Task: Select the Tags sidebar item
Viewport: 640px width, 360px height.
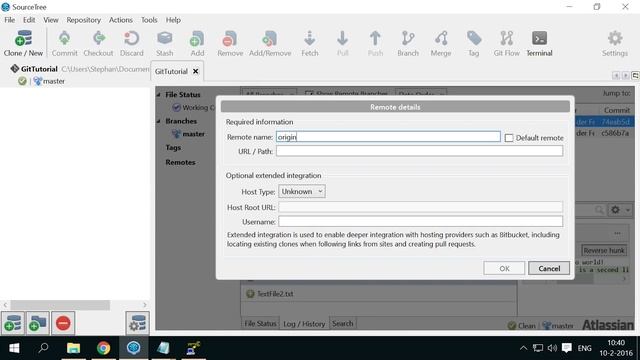Action: pos(173,148)
